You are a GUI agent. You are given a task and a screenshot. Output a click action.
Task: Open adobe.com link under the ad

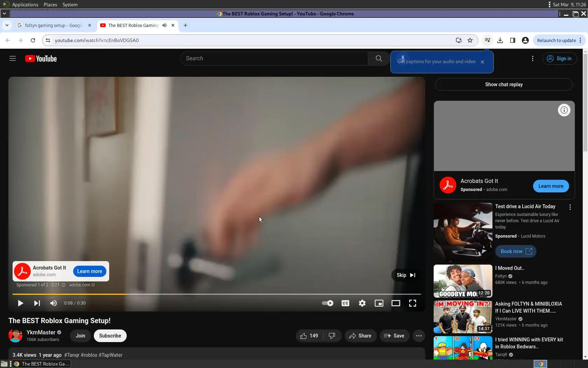(82, 285)
